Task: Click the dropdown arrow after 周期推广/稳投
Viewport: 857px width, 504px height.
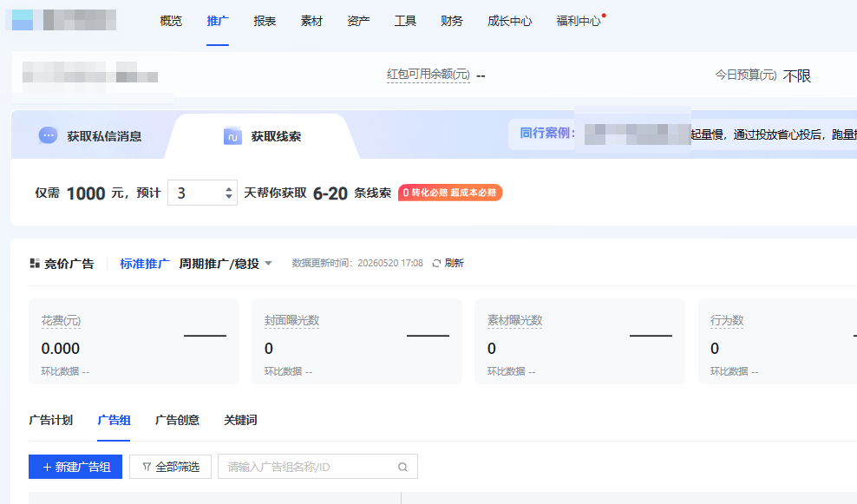Action: pos(268,264)
